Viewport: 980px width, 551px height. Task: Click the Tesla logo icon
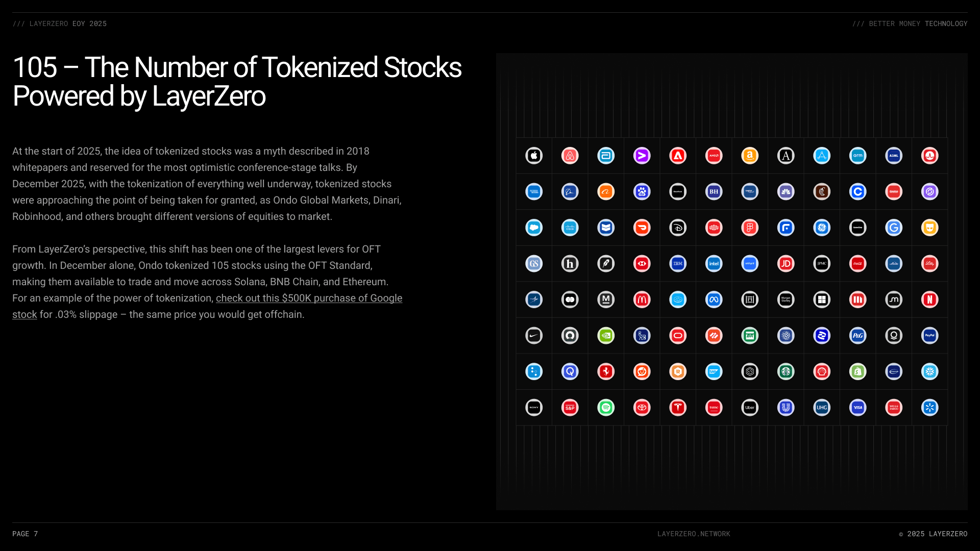click(x=678, y=408)
